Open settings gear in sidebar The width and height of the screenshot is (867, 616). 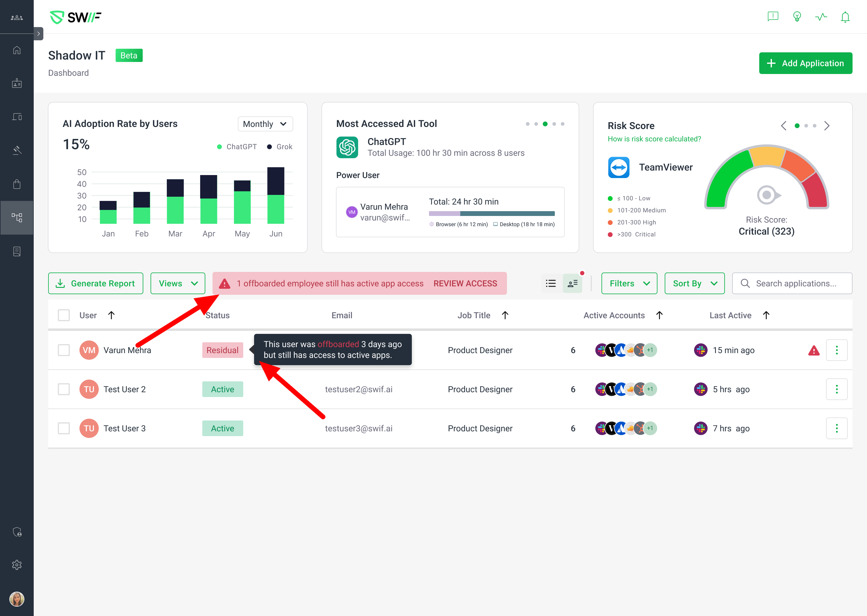(x=17, y=565)
